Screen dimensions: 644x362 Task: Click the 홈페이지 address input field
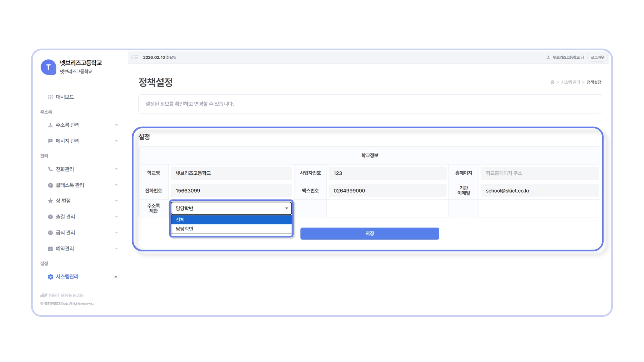pos(539,173)
